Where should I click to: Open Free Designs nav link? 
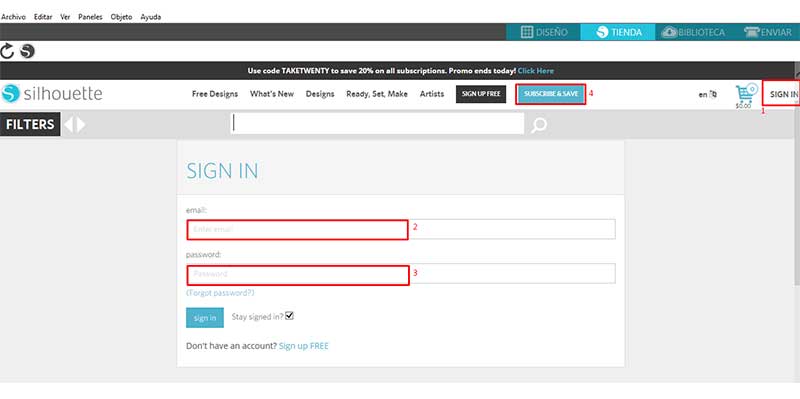215,94
